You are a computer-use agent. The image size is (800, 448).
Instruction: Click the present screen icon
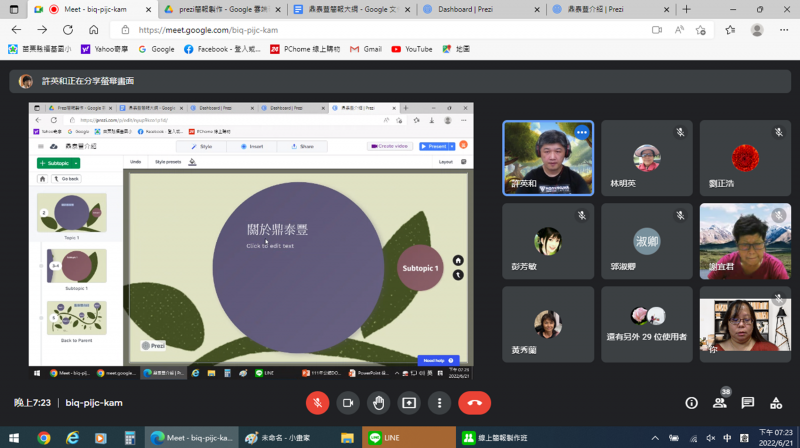(x=409, y=402)
